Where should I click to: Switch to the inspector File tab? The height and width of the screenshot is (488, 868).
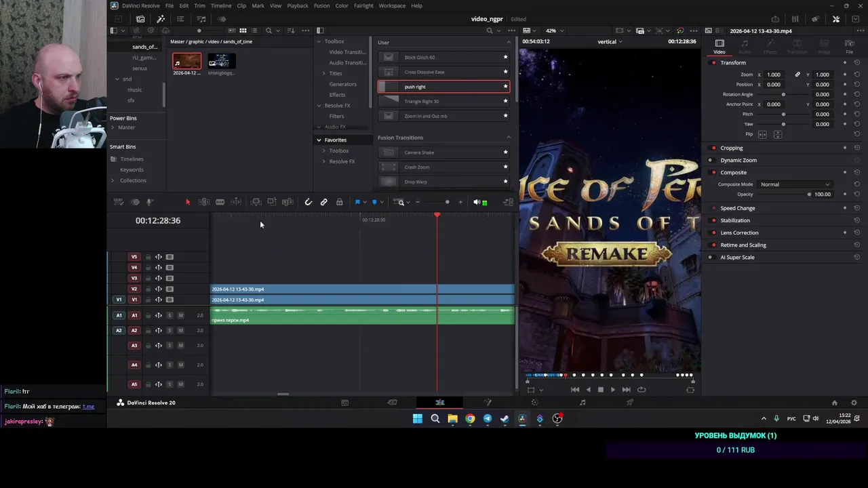click(x=849, y=47)
